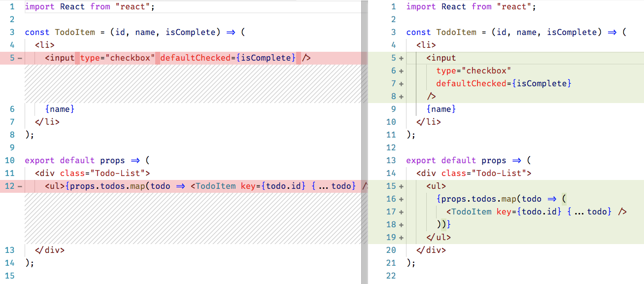
Task: Click <div class="Todo-List"> in left pane
Action: point(92,174)
